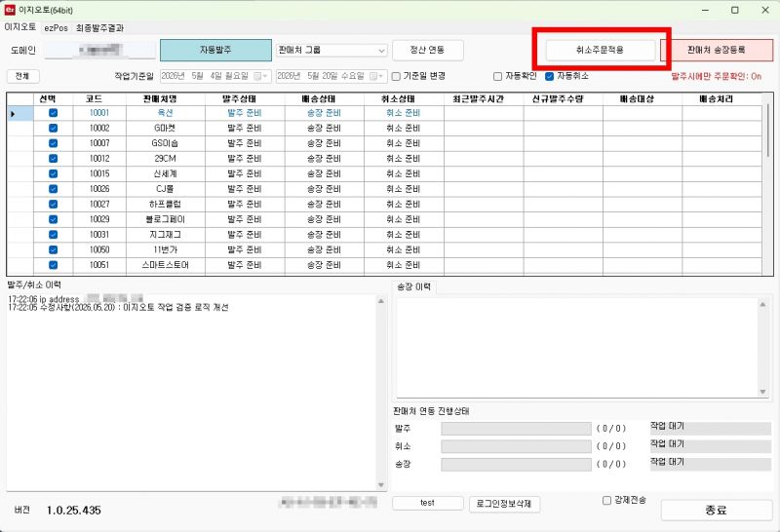Click the 17:22:05 수정사항 log line
780x532 pixels.
(118, 308)
